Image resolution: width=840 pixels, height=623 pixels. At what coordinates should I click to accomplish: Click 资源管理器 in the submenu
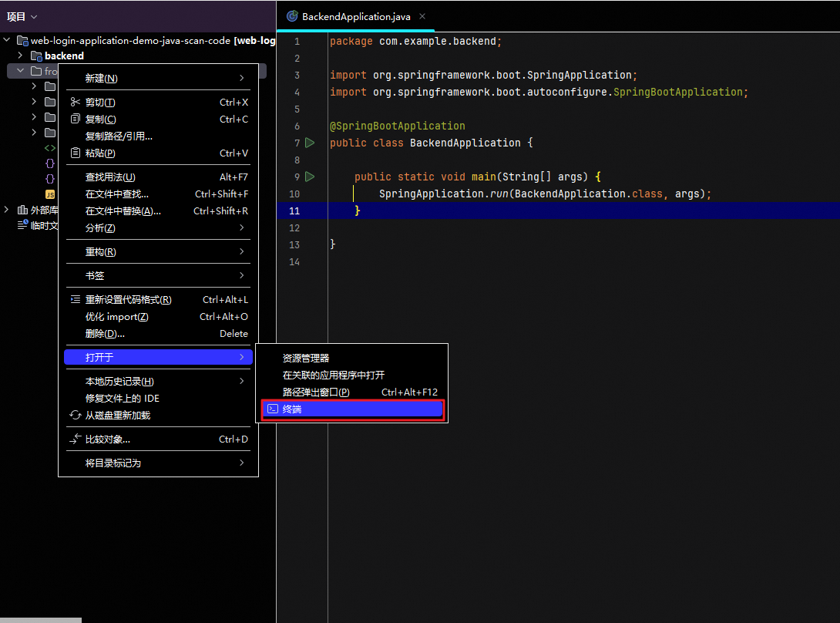(352, 358)
